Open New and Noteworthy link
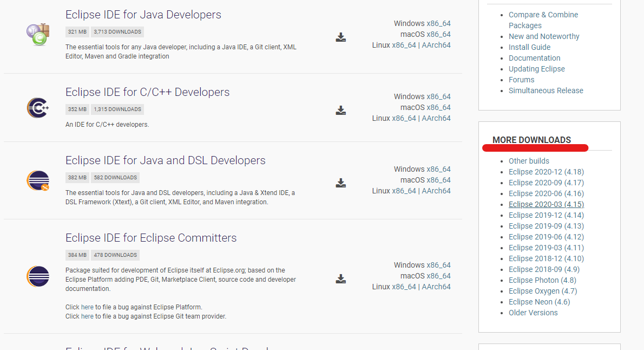 544,36
